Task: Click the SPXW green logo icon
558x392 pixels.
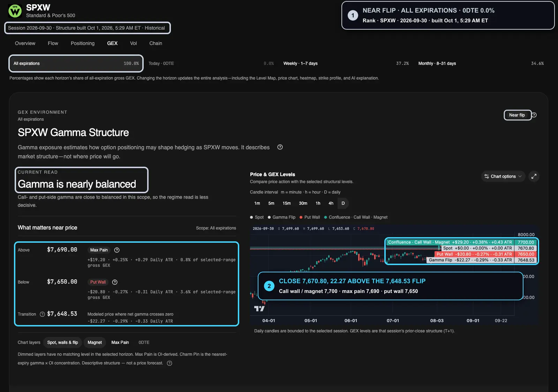Action: point(15,11)
